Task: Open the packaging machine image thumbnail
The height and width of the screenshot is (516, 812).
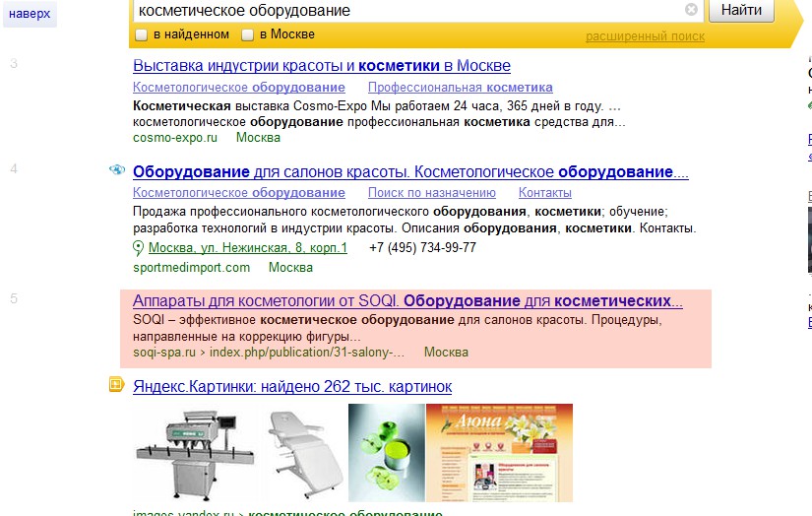Action: pos(195,454)
